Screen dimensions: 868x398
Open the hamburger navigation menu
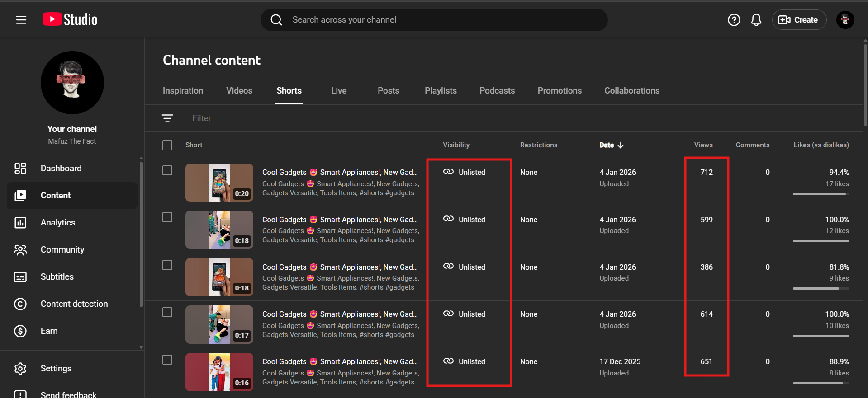pyautogui.click(x=21, y=20)
